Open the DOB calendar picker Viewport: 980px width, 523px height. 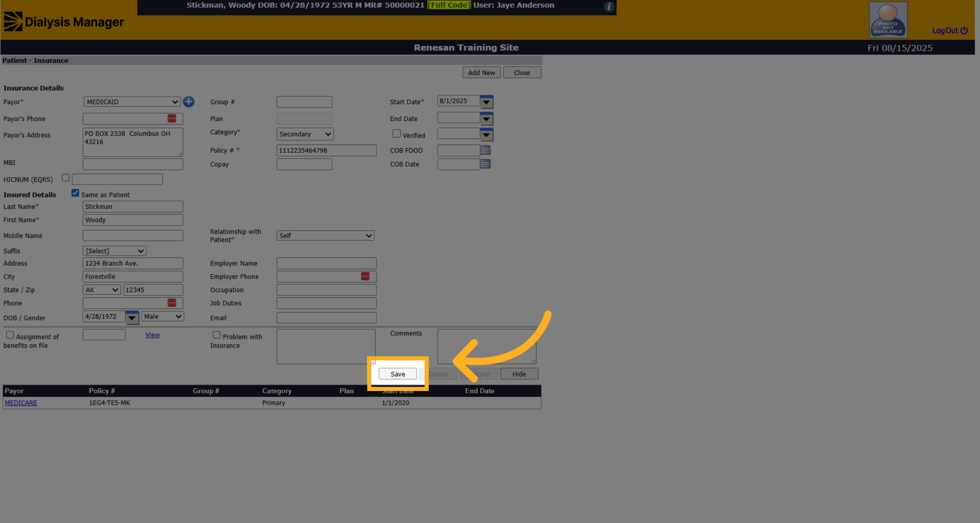(x=132, y=317)
